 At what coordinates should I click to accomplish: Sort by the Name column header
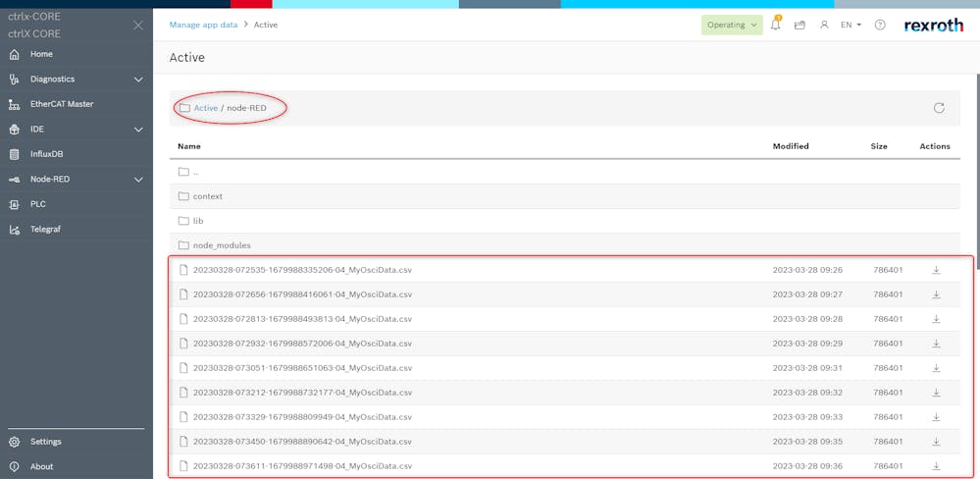(x=188, y=146)
